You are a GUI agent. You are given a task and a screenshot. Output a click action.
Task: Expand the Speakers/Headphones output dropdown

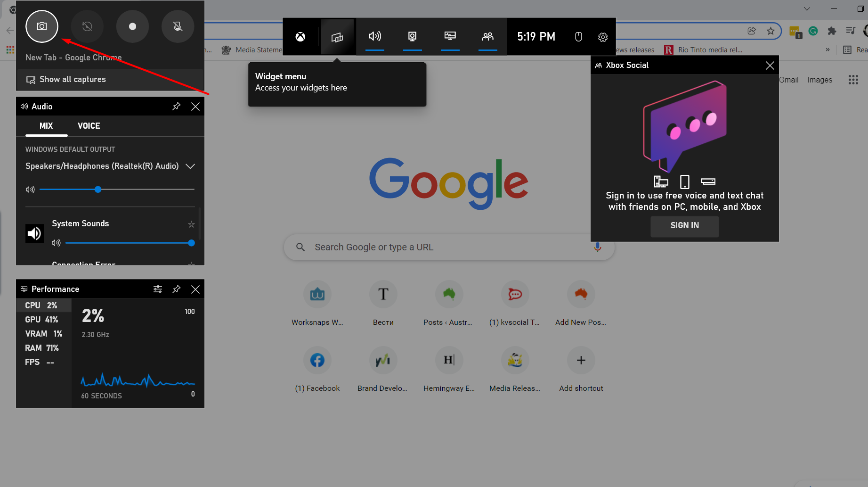(x=190, y=166)
